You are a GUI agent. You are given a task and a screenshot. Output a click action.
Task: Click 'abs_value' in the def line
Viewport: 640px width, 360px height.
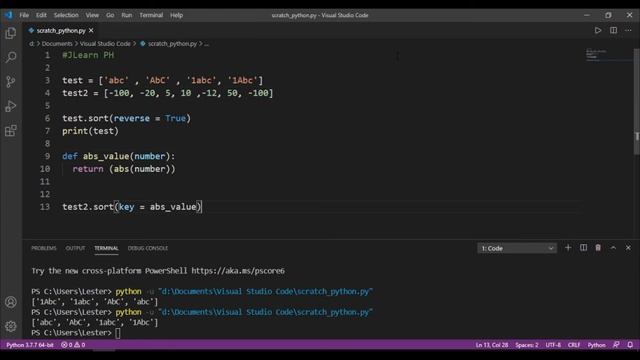point(106,156)
